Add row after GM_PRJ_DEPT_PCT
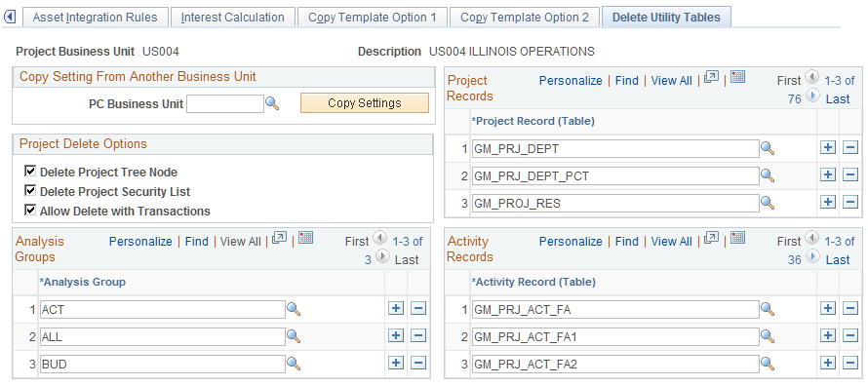Viewport: 868px width, 386px height. click(x=828, y=174)
